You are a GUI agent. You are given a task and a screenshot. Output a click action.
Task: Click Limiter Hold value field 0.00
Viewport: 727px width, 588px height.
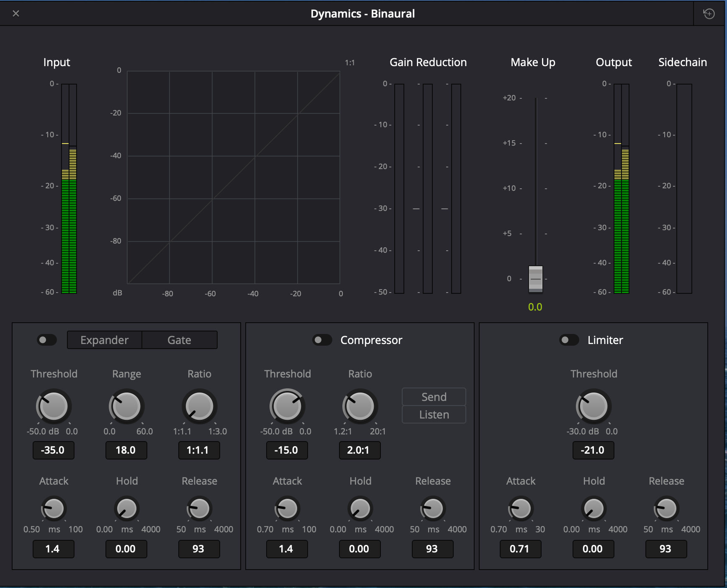pos(593,549)
